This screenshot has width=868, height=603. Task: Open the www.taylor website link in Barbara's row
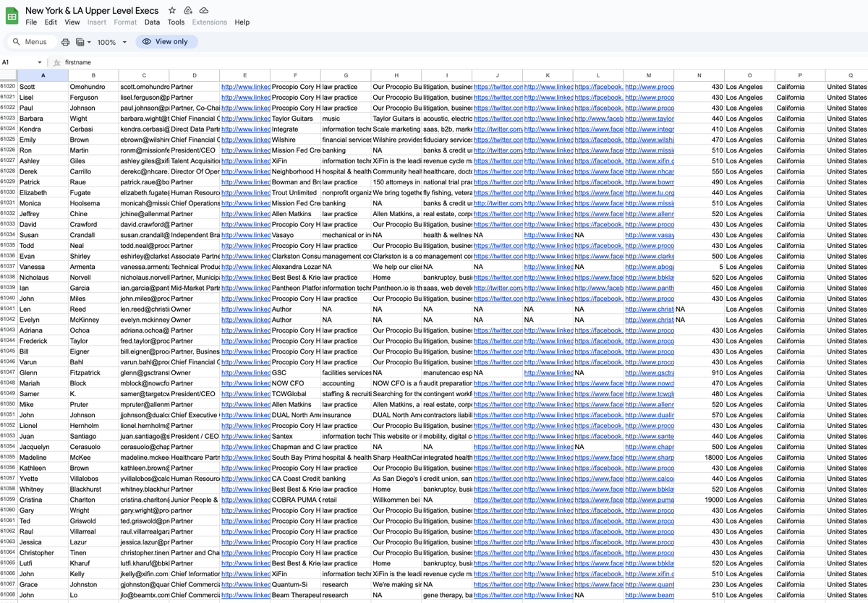point(650,119)
